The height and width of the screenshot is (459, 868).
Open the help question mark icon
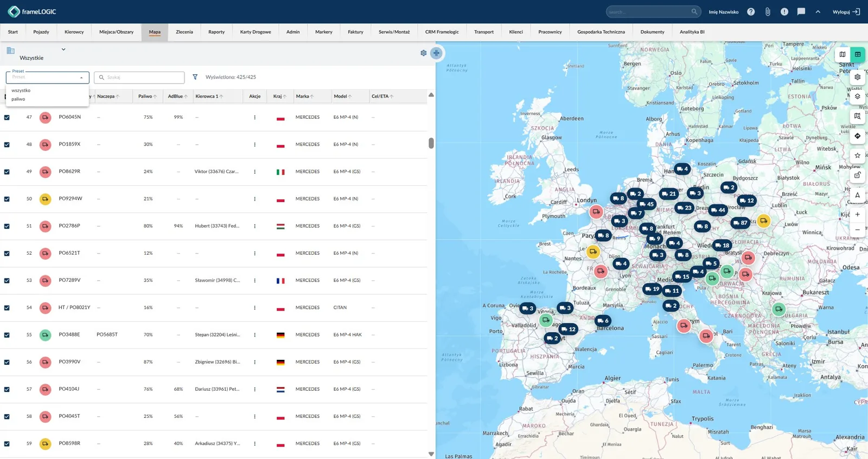pyautogui.click(x=751, y=12)
